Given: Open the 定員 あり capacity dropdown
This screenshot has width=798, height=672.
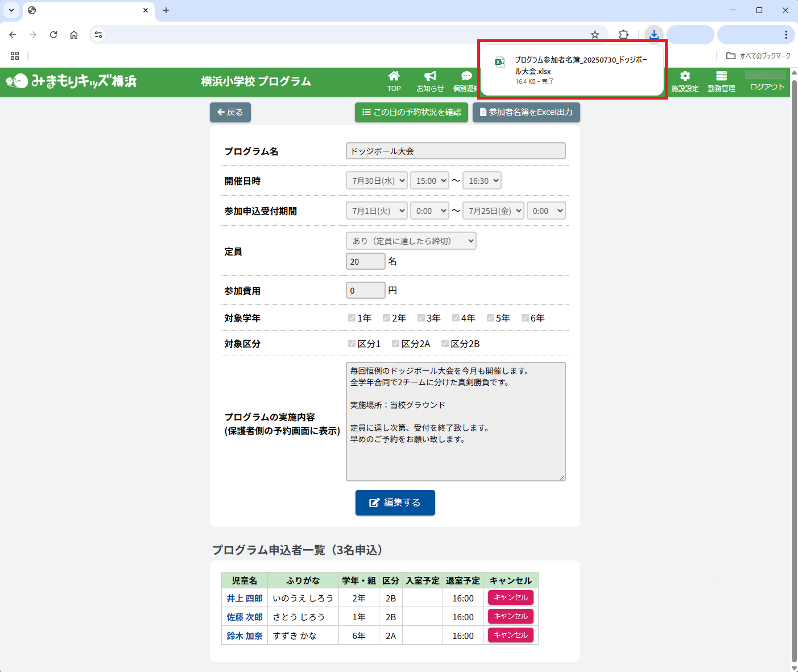Looking at the screenshot, I should [x=411, y=241].
